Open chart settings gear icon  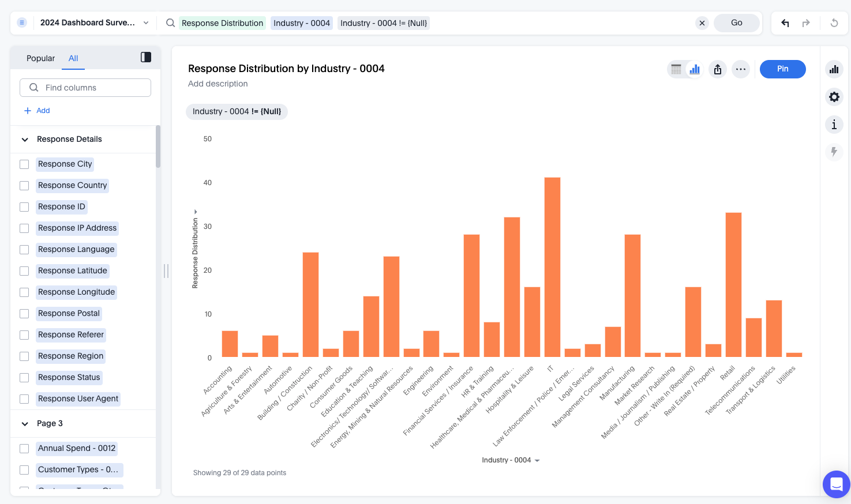click(834, 97)
